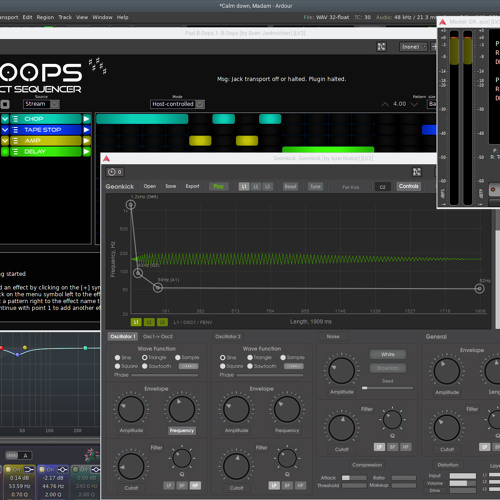Viewport: 500px width, 500px height.
Task: Click the Ardour logo in Master window title
Action: point(443,22)
